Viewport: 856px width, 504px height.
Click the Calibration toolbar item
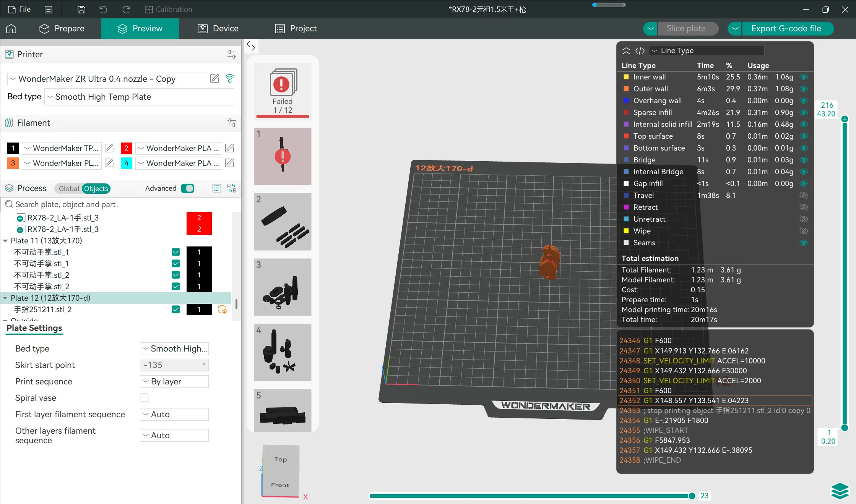pyautogui.click(x=169, y=10)
